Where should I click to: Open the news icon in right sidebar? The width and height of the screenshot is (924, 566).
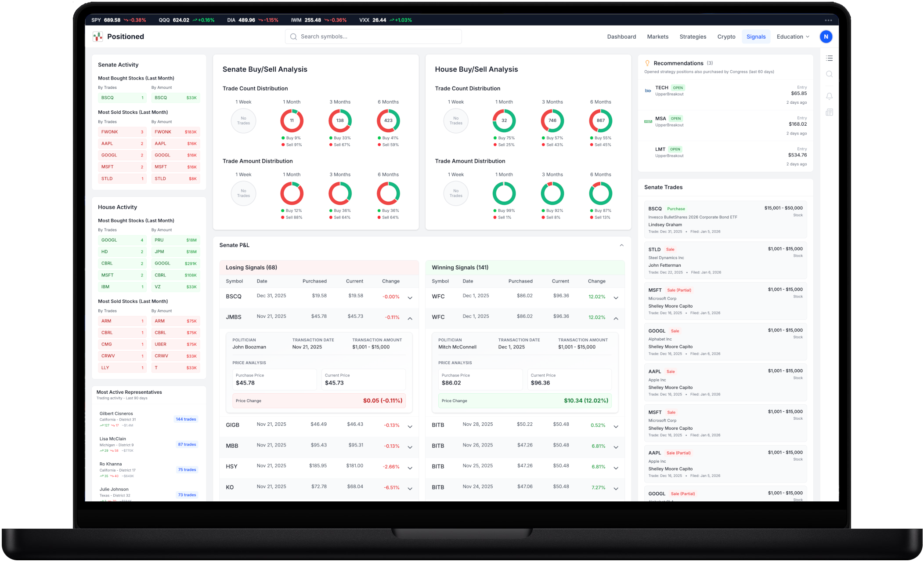(829, 112)
